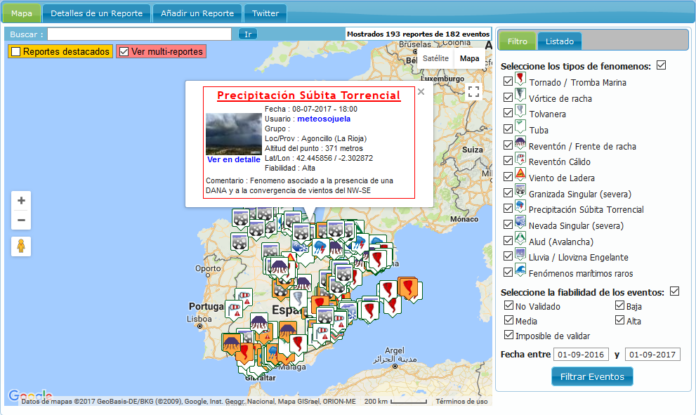The image size is (696, 415).
Task: Click the Vórtice de racha legend icon
Action: [520, 95]
